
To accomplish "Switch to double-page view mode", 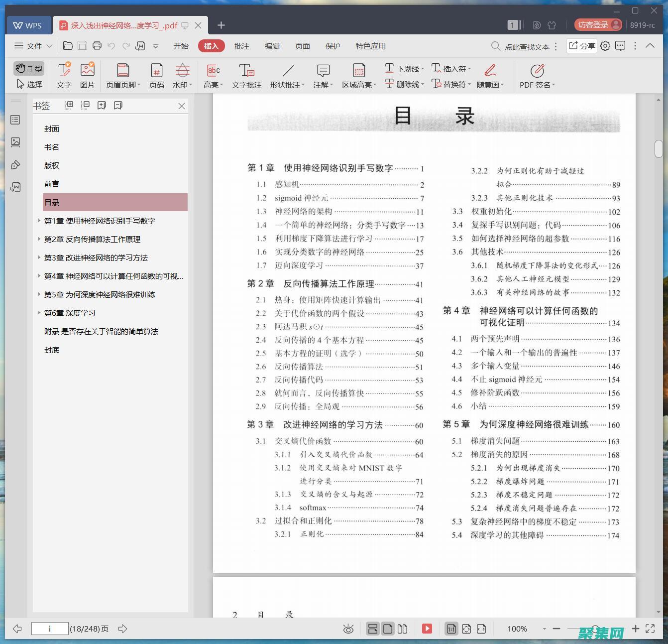I will [x=402, y=629].
